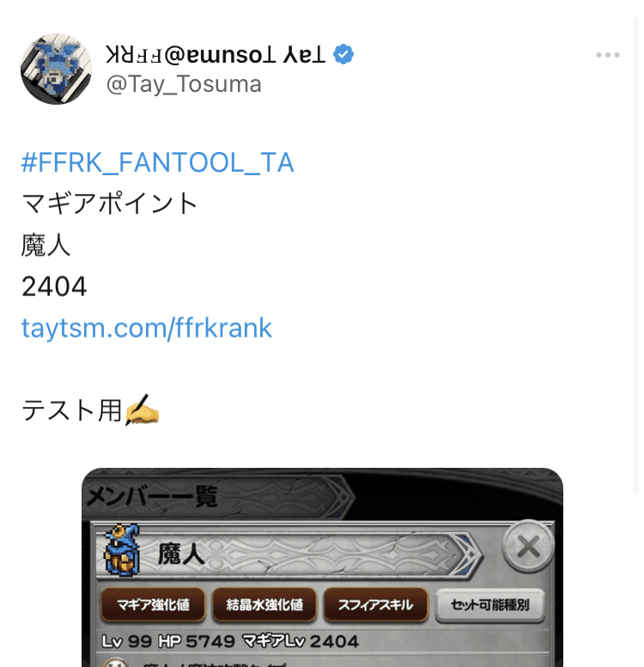Open the #FFRK_FANTOOL_TA hashtag
644x667 pixels.
point(157,162)
